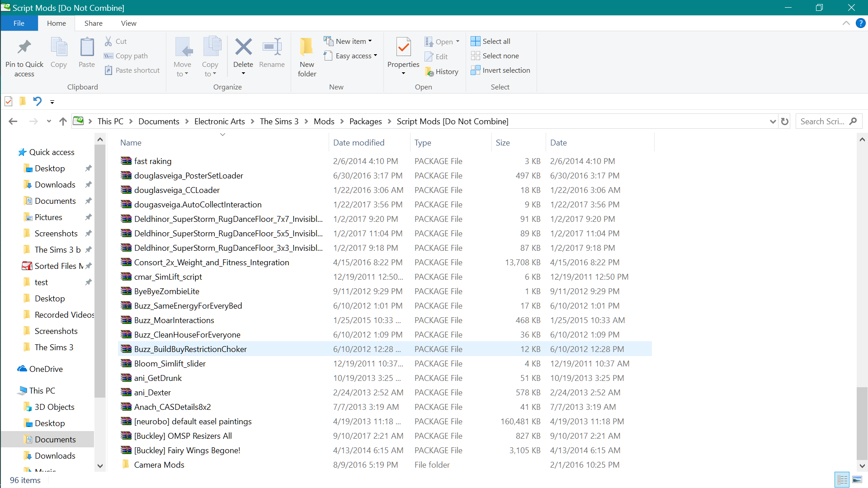Viewport: 868px width, 488px height.
Task: Open Sorted Files in Quick access list
Action: 59,266
